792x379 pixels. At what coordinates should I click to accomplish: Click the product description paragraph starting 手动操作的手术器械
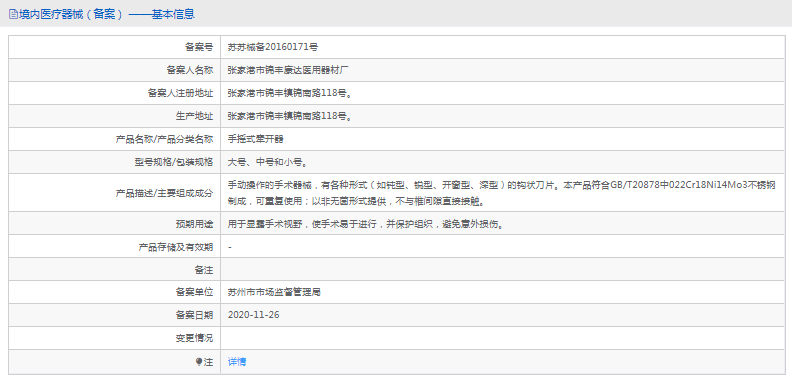point(502,193)
